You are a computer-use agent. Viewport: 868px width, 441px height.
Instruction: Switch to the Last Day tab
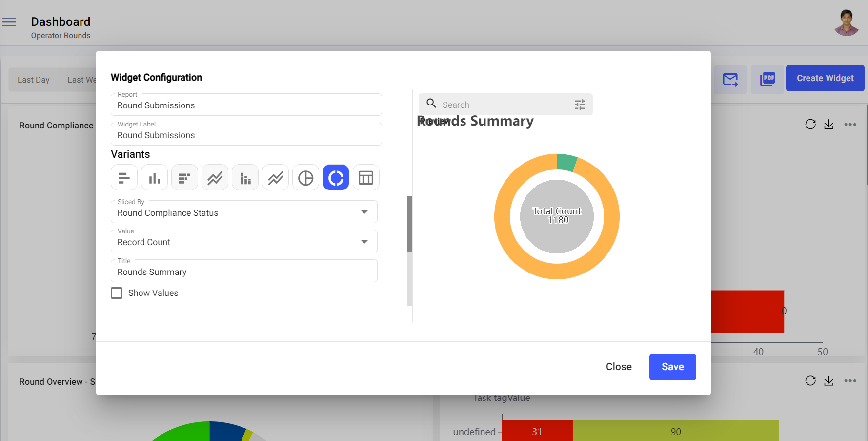[34, 80]
